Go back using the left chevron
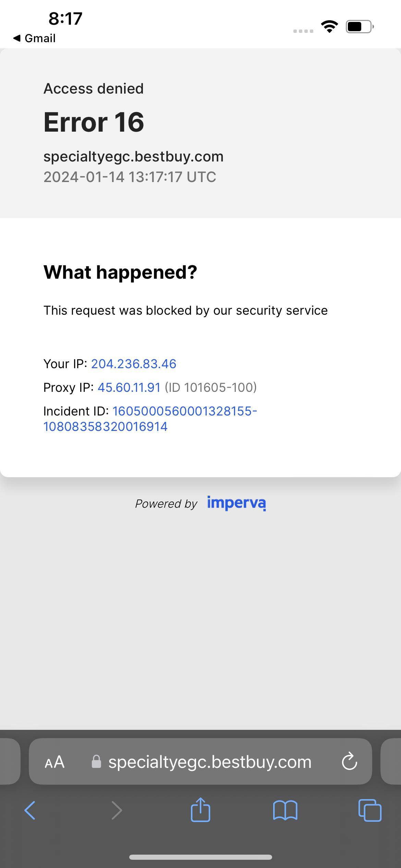401x868 pixels. [x=30, y=811]
